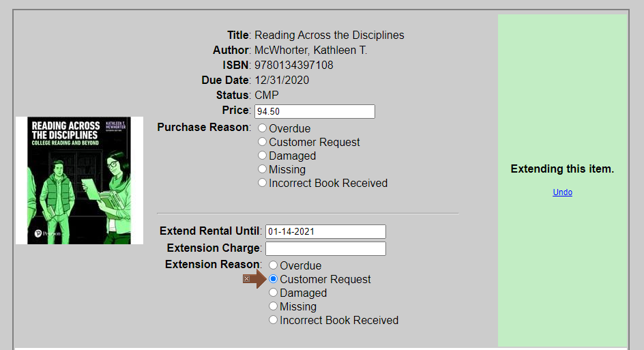The image size is (644, 350).
Task: Click the brown arrow pointing at Customer Request
Action: point(254,279)
